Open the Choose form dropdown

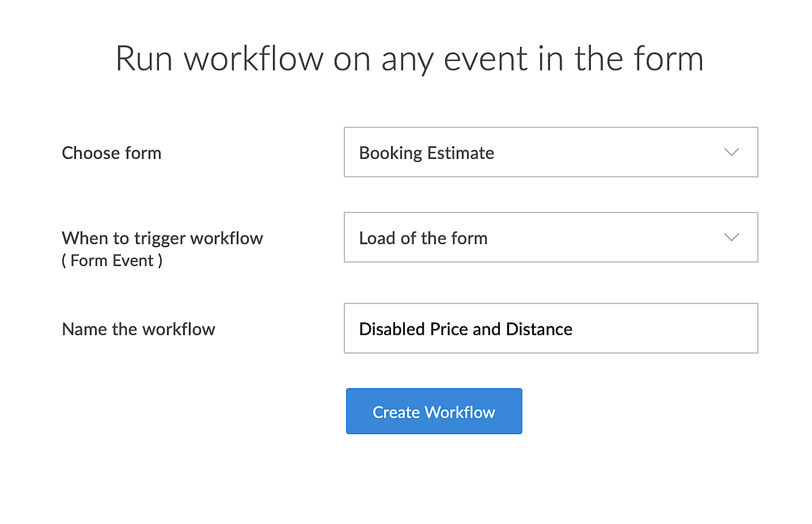(x=550, y=152)
